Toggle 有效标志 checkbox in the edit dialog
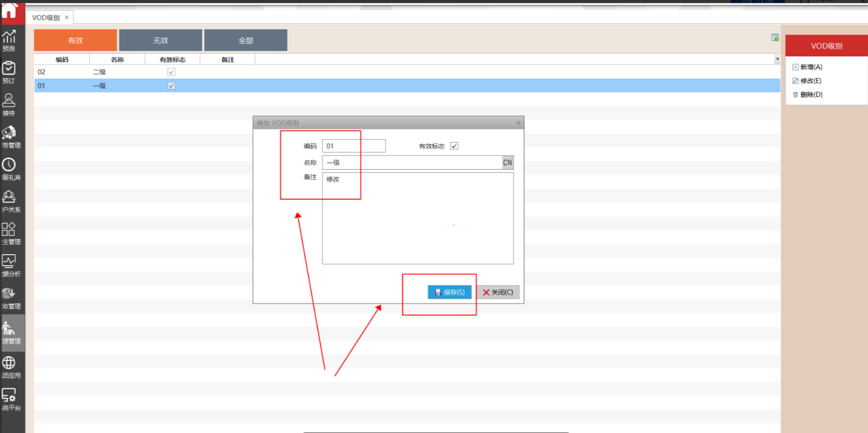868x433 pixels. click(454, 146)
